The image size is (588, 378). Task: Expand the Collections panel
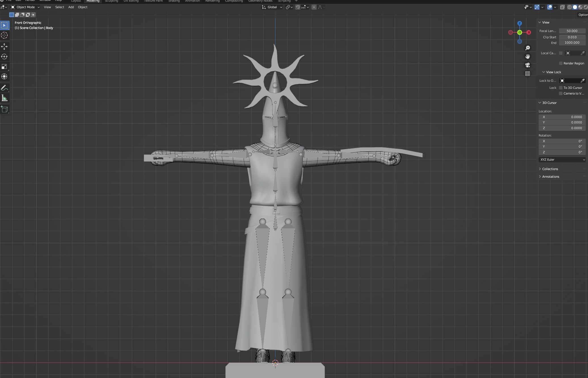point(550,169)
